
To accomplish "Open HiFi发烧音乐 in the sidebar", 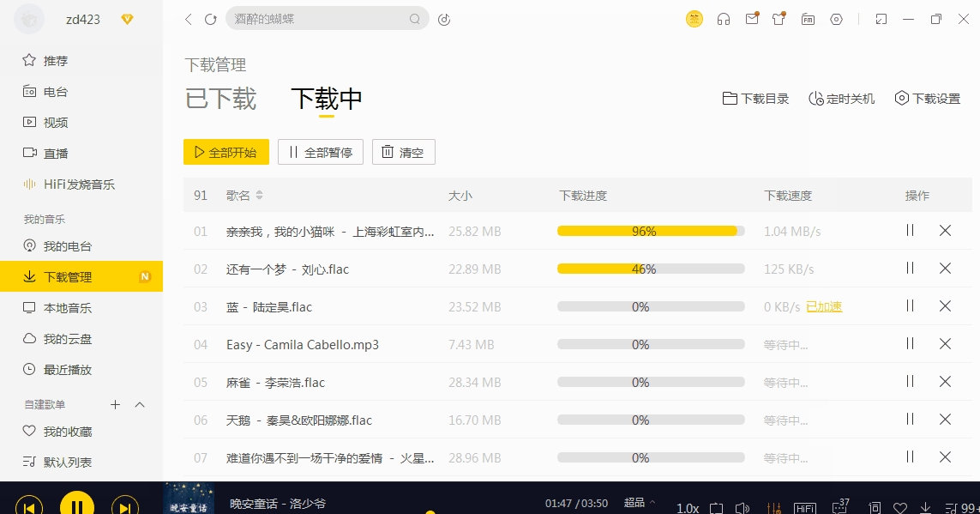I will (81, 184).
